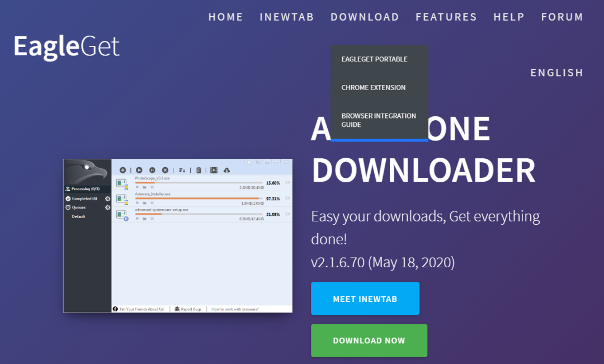Click the start/resume play toolbar icon
The image size is (604, 364).
(139, 170)
